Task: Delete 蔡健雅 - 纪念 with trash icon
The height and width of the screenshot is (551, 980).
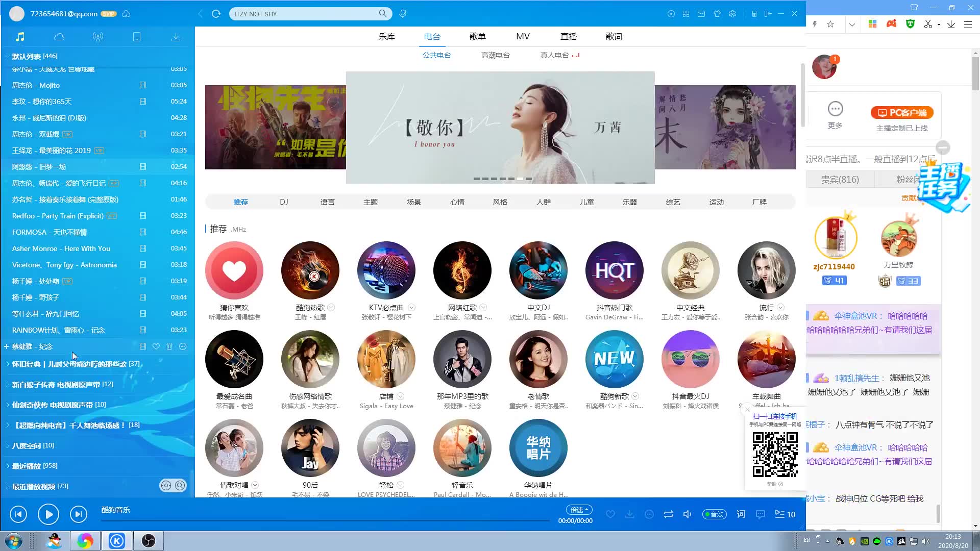Action: [169, 346]
